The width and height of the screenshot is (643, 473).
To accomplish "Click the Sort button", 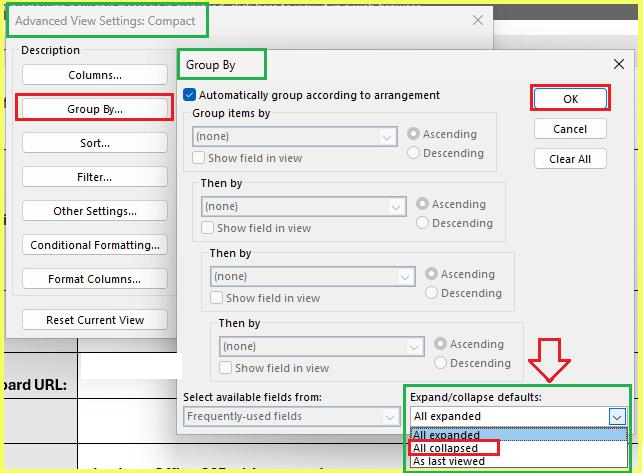I will tap(95, 143).
